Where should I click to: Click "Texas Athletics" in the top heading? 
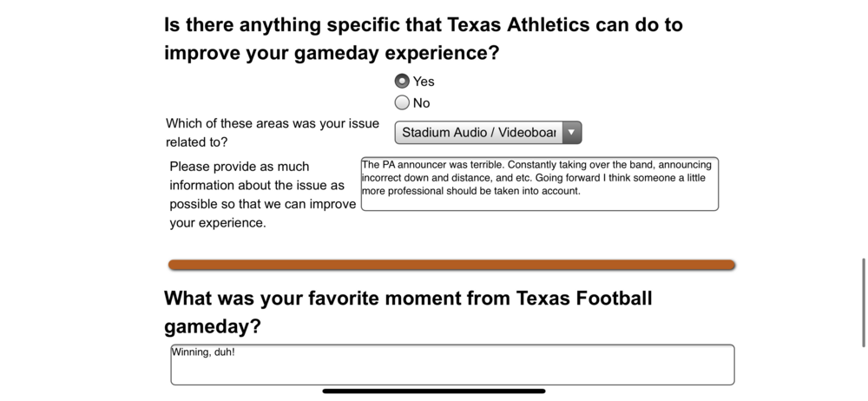point(514,25)
